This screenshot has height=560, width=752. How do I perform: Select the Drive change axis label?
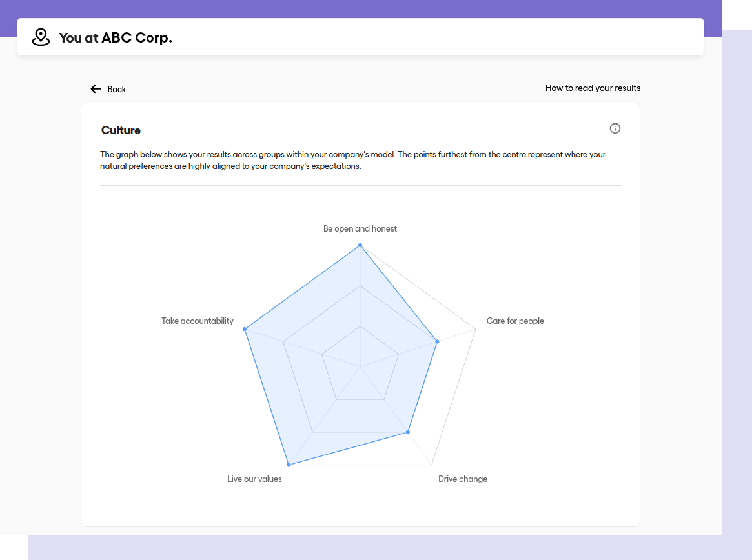click(463, 479)
